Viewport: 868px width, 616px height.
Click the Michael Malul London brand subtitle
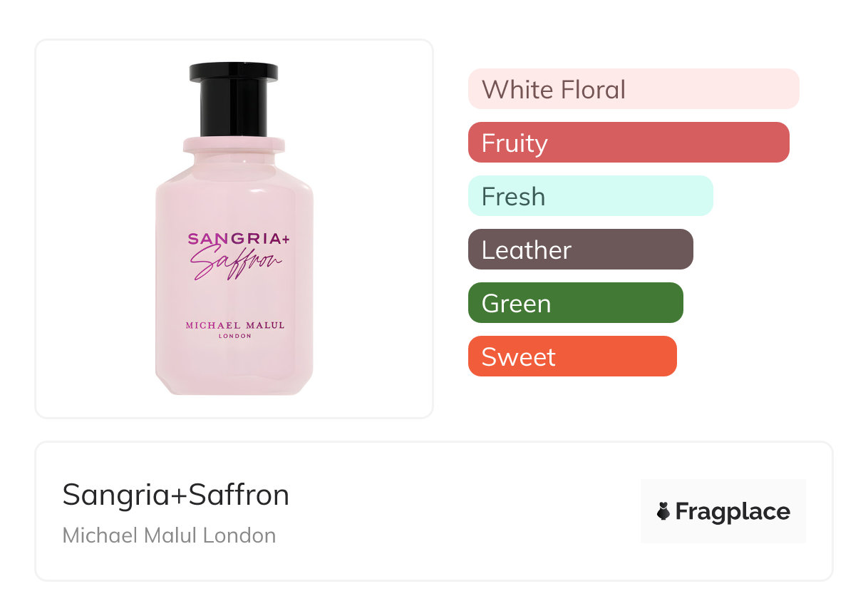(x=169, y=535)
